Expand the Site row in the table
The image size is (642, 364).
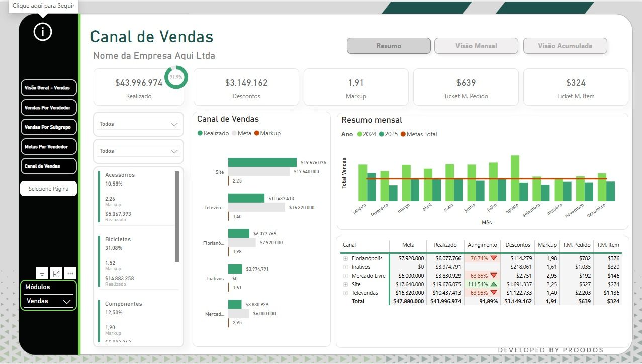click(345, 284)
